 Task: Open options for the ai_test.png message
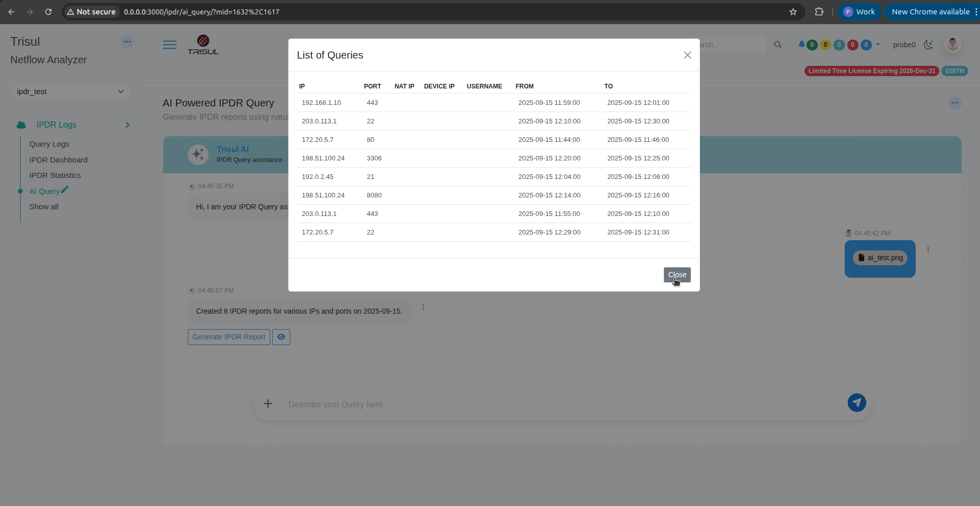click(928, 249)
